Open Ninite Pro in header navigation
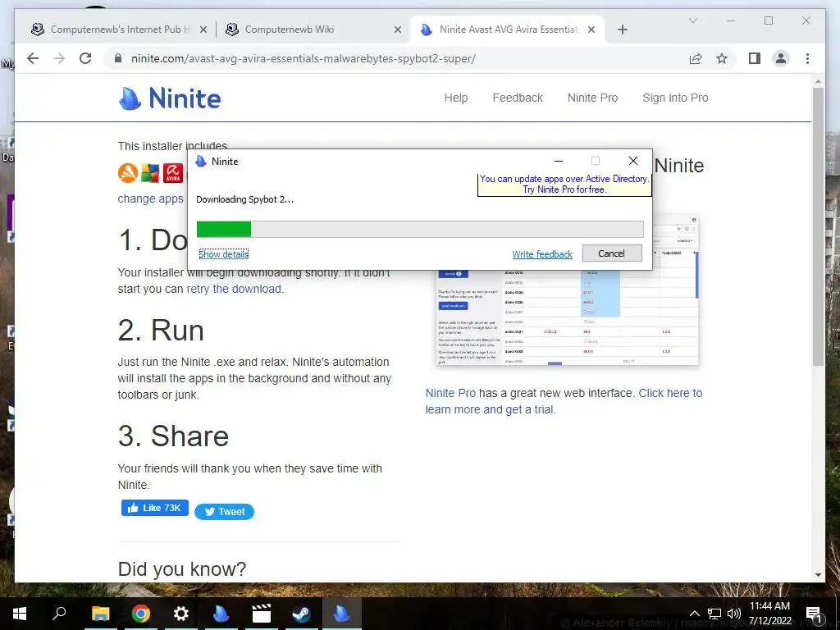This screenshot has width=840, height=630. (x=592, y=98)
